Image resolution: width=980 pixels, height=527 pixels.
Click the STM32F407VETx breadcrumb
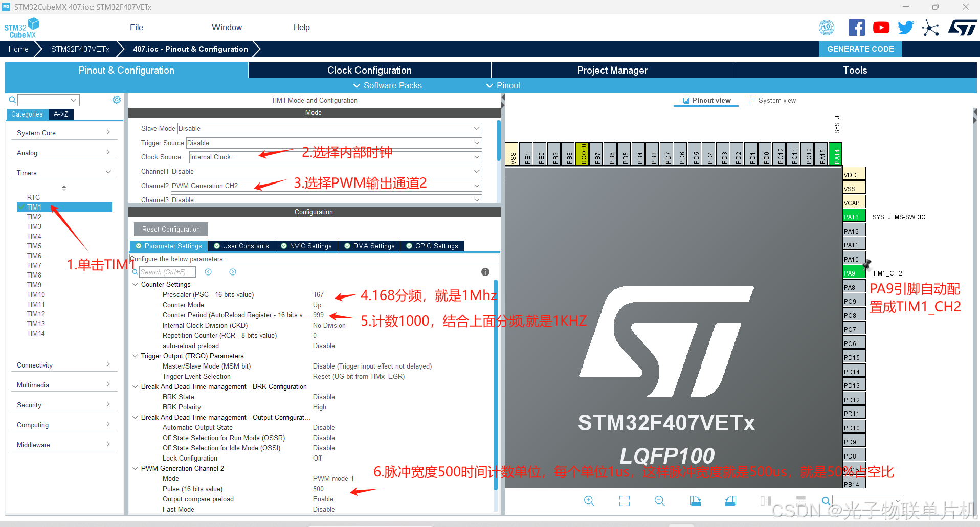pyautogui.click(x=80, y=49)
